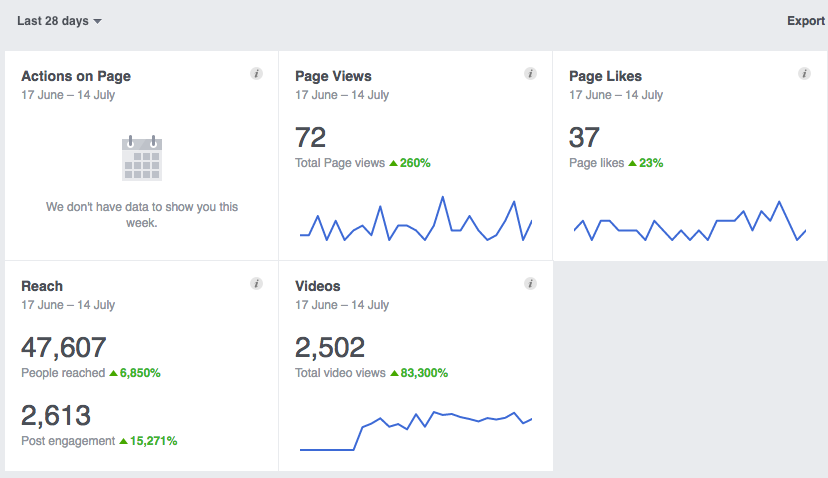Open the Page Likes card title

pyautogui.click(x=605, y=76)
